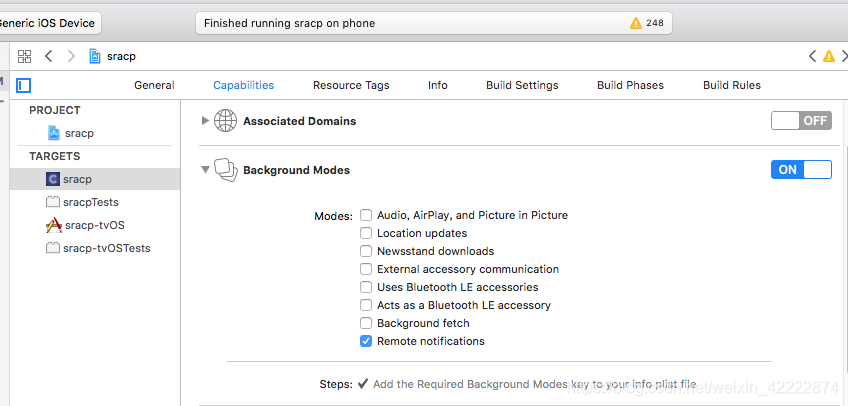Click the Add Required Background Modes step text

(535, 384)
